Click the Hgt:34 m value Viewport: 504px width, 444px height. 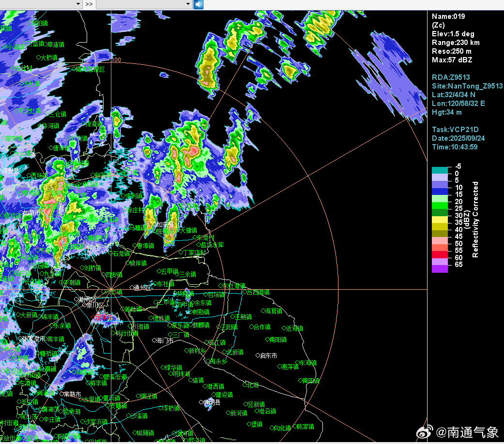446,112
